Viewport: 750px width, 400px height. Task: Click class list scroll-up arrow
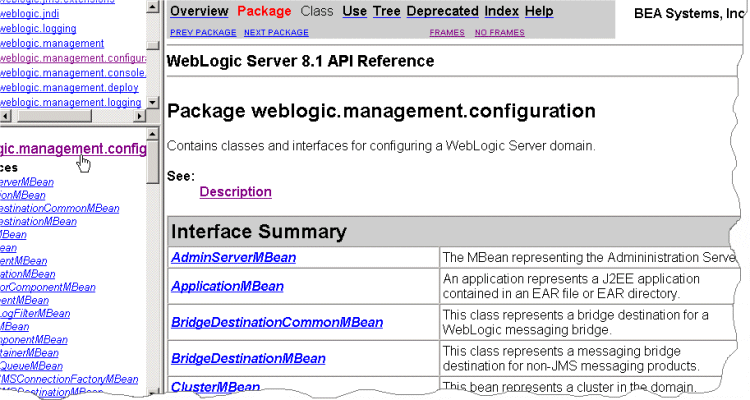click(153, 134)
